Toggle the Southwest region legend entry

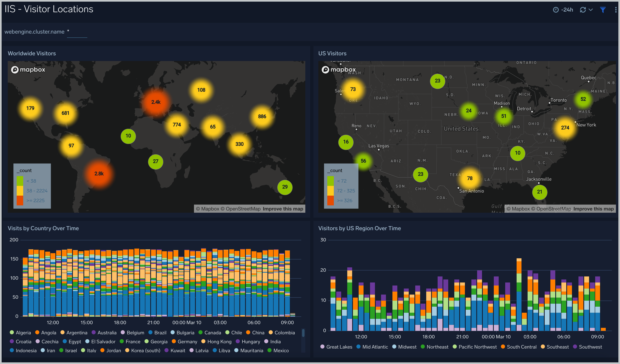(587, 347)
